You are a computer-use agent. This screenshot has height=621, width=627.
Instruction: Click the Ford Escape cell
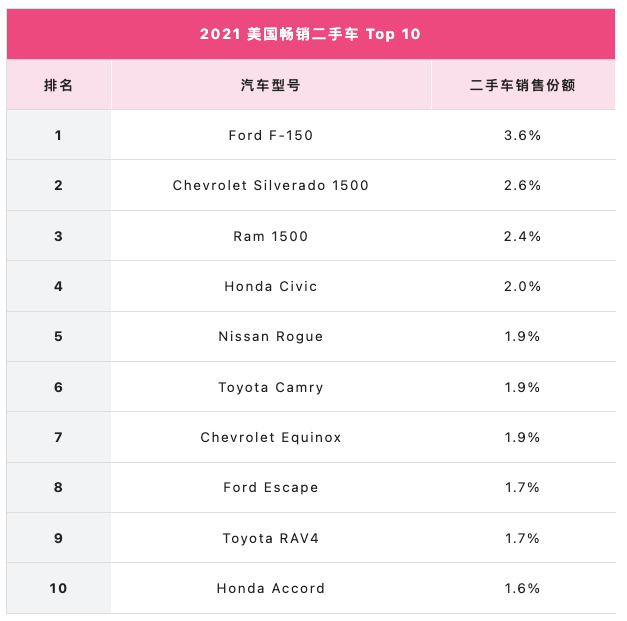[x=271, y=487]
